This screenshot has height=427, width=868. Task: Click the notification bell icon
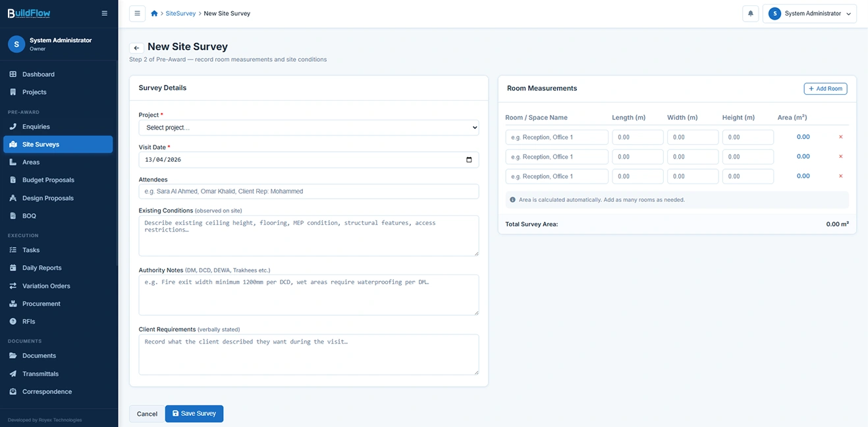click(x=750, y=14)
